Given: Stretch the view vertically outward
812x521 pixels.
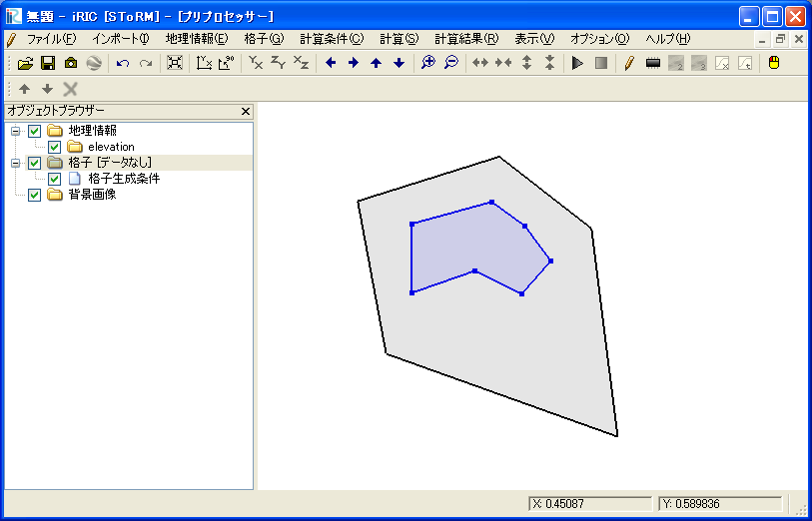Looking at the screenshot, I should coord(526,63).
